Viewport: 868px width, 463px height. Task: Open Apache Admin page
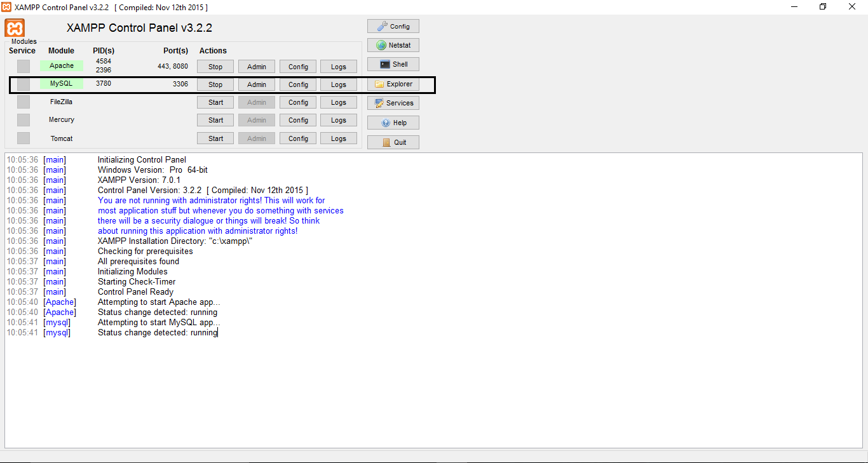257,67
